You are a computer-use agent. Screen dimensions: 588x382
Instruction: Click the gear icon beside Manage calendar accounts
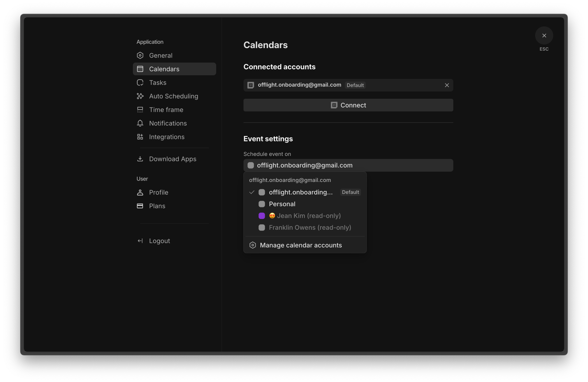coord(253,245)
